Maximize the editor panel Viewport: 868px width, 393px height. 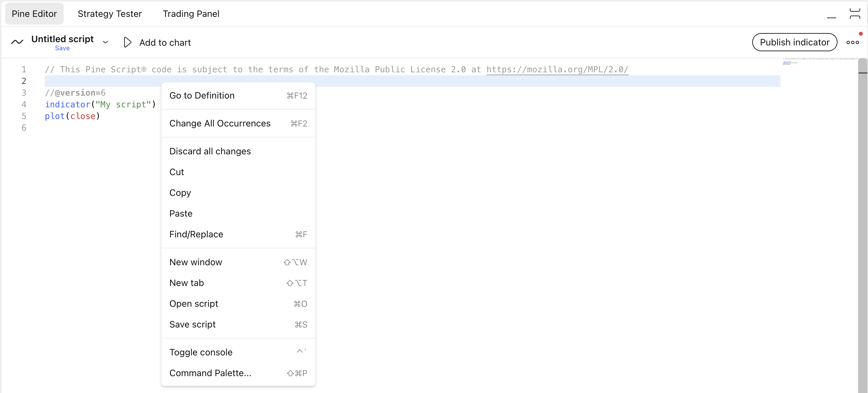click(854, 14)
